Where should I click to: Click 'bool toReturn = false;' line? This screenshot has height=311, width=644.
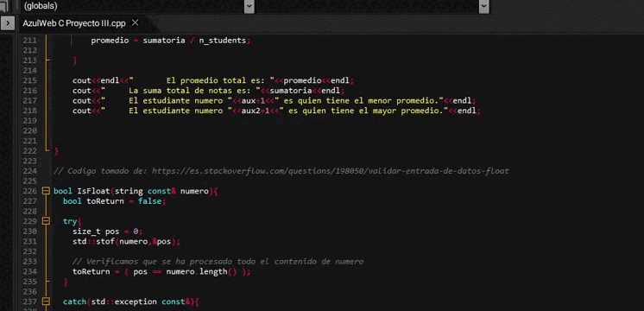114,201
